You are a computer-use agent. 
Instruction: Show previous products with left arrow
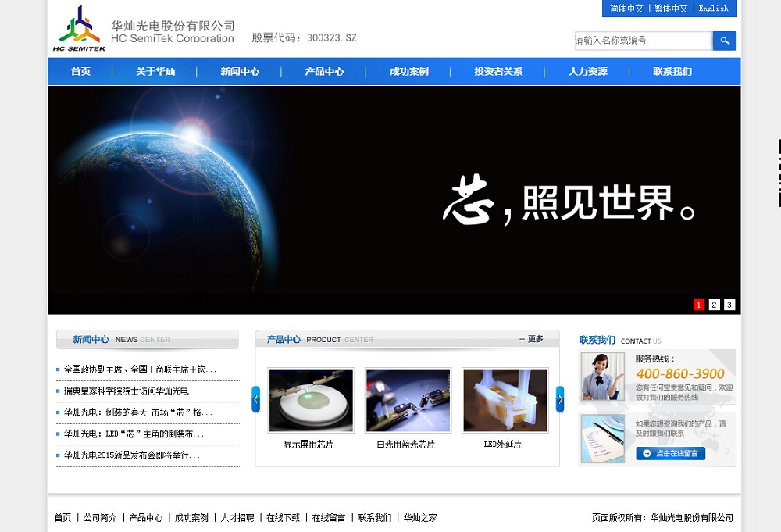(x=255, y=399)
